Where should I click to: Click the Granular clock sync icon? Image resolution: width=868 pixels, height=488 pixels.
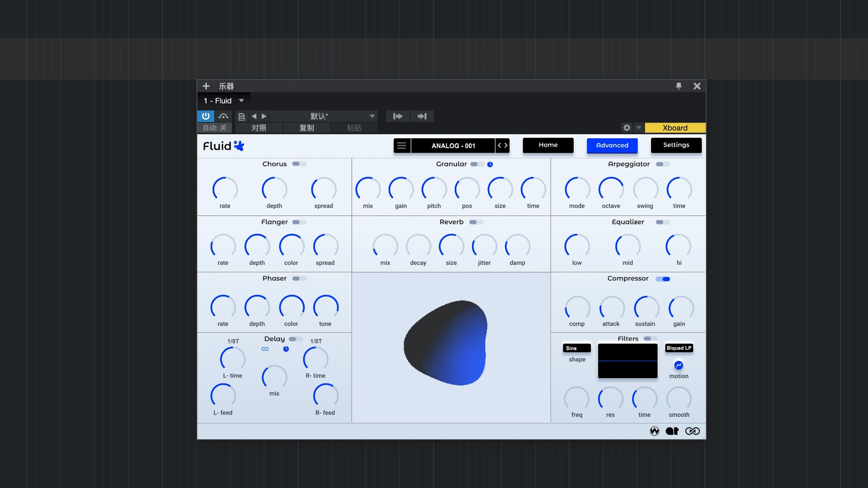click(490, 164)
